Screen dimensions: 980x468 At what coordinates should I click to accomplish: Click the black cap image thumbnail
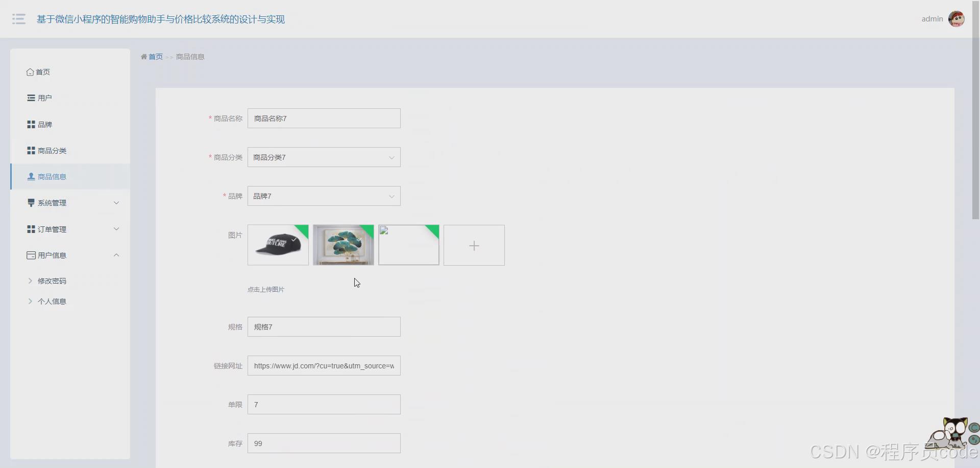(278, 245)
